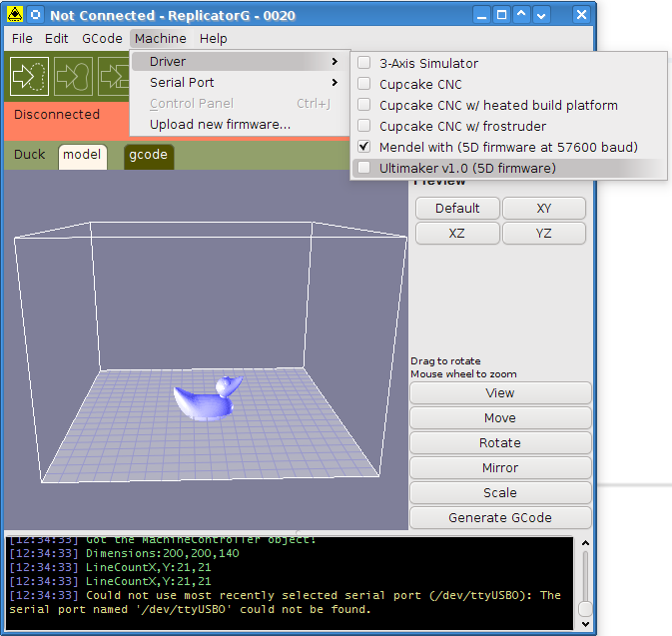The image size is (672, 636).
Task: Open the Help menu
Action: click(213, 39)
